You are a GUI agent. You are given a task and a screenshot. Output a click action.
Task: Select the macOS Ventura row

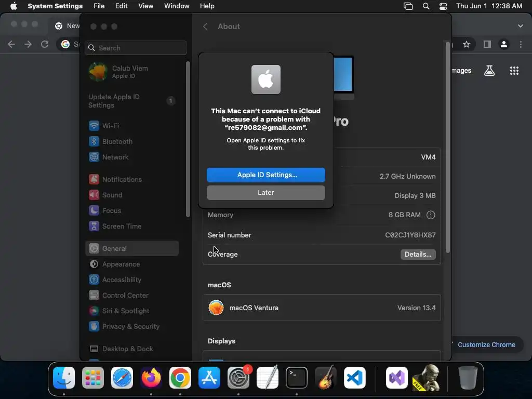coord(322,308)
